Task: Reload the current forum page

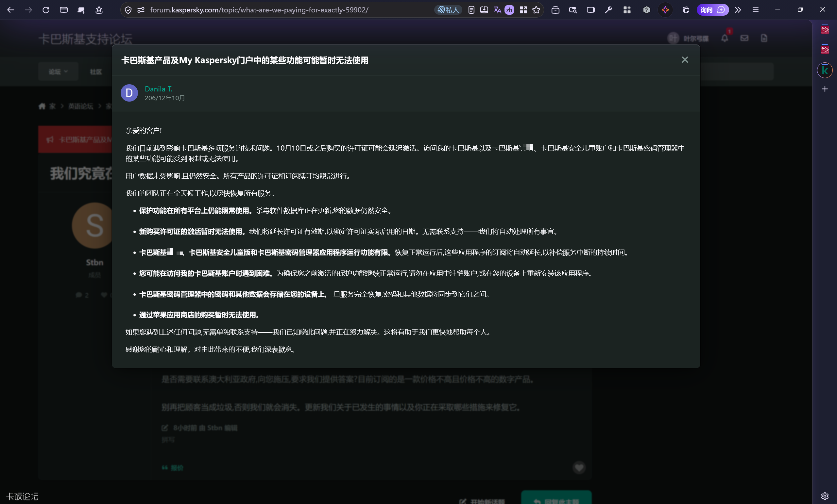Action: 46,10
